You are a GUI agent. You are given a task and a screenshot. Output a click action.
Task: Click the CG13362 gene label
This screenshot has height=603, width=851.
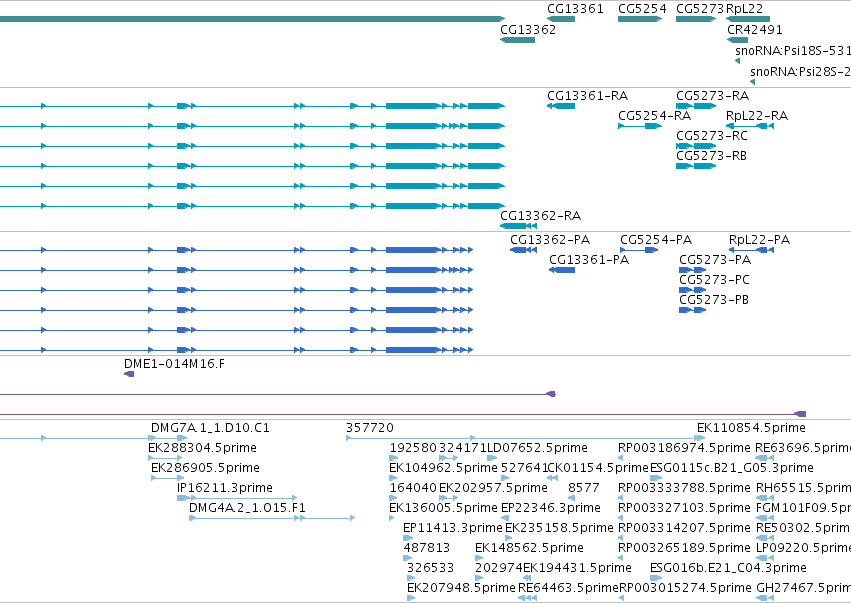[528, 29]
